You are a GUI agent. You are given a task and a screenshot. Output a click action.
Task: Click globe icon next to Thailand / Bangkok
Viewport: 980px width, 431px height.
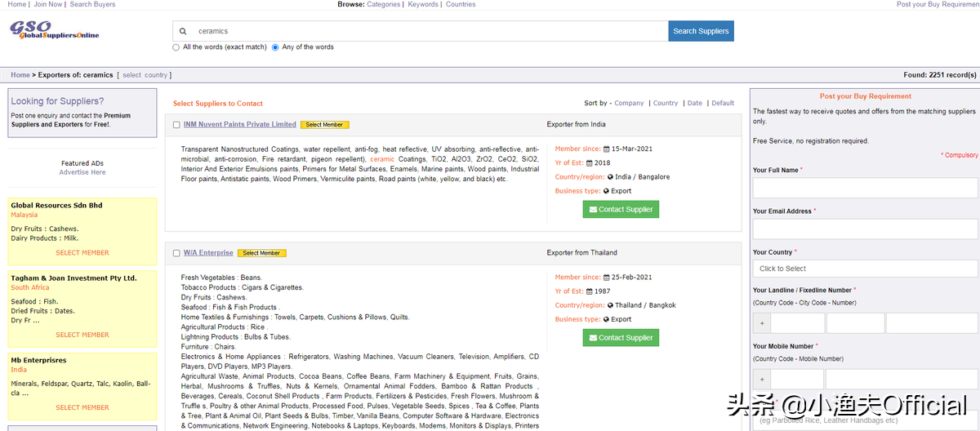[x=610, y=305]
